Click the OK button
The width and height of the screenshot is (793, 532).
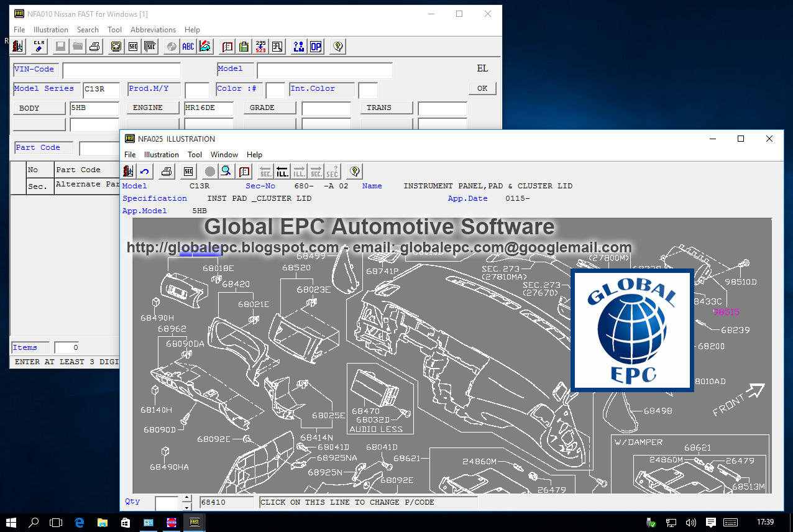(482, 88)
